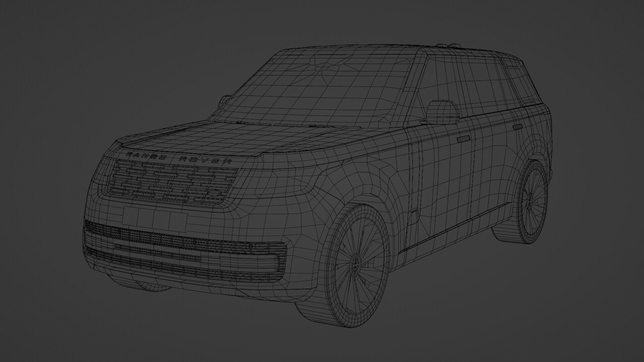This screenshot has width=644, height=362.
Task: Click the oval badge on the front grille
Action: (215, 193)
